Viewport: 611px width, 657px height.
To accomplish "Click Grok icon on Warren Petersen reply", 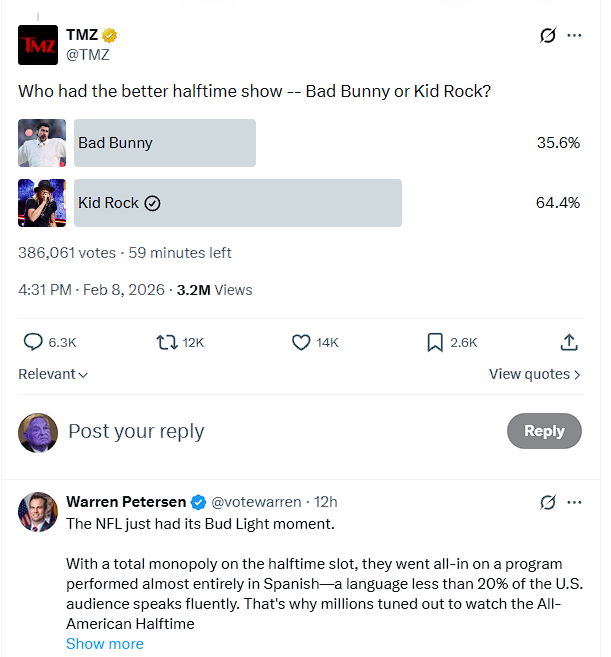I will [547, 502].
